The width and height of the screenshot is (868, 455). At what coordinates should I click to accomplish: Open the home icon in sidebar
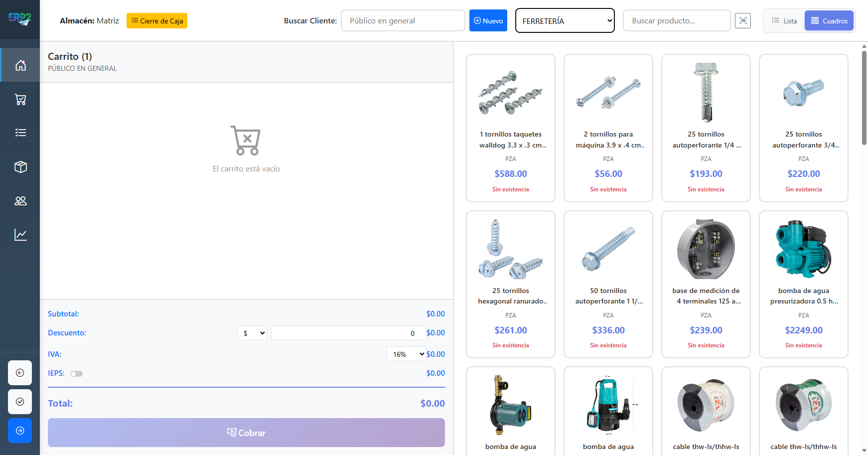pos(20,65)
